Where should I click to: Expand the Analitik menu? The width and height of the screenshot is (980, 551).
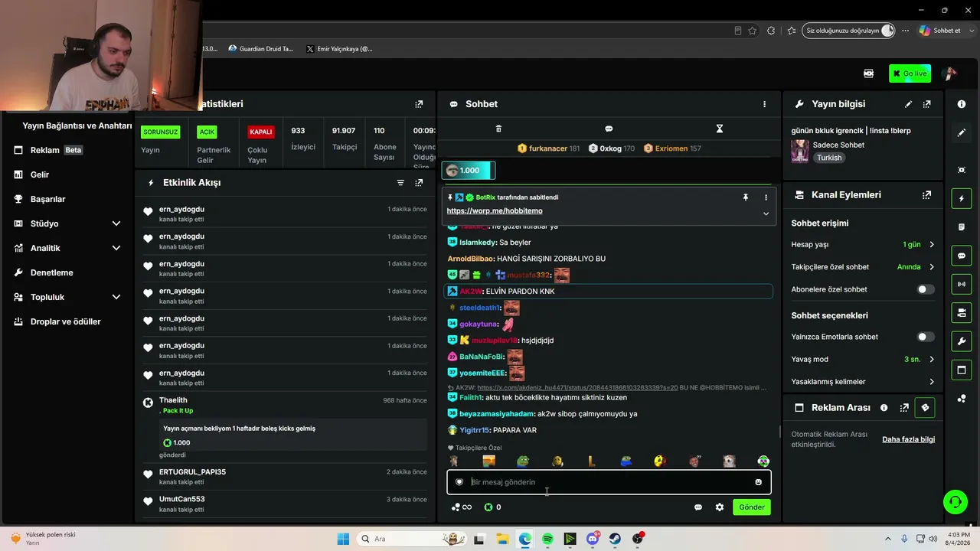coord(116,248)
